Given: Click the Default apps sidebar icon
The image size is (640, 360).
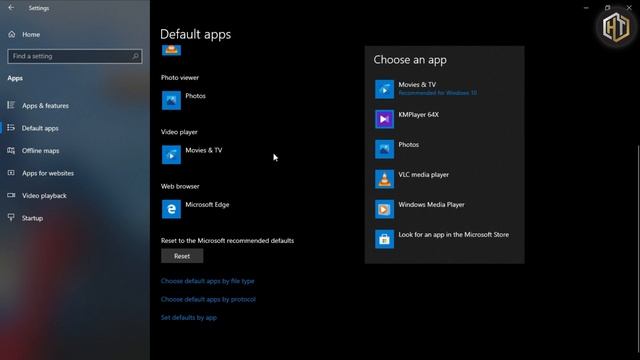Looking at the screenshot, I should [x=11, y=128].
